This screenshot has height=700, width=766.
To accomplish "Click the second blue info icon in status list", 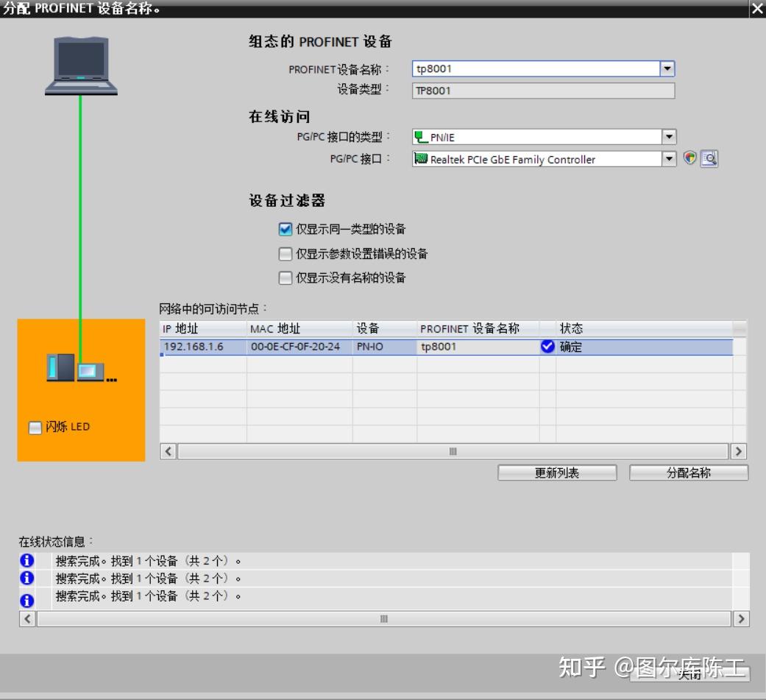I will (27, 578).
